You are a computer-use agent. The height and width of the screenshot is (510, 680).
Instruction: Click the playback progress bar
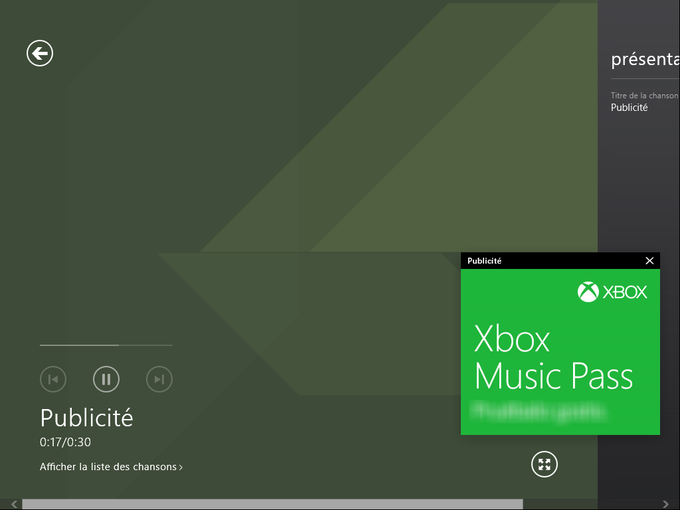pyautogui.click(x=106, y=345)
